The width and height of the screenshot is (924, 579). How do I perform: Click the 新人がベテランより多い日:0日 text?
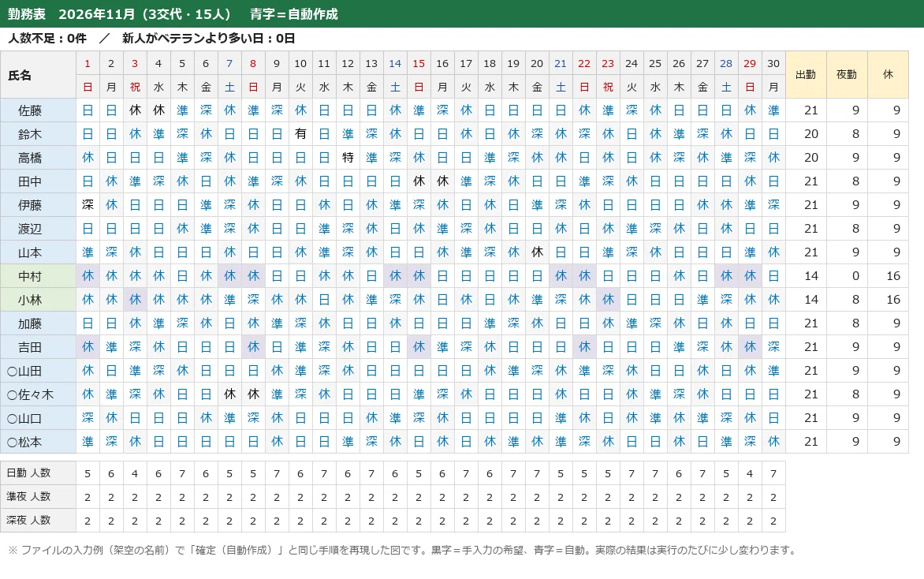click(209, 39)
